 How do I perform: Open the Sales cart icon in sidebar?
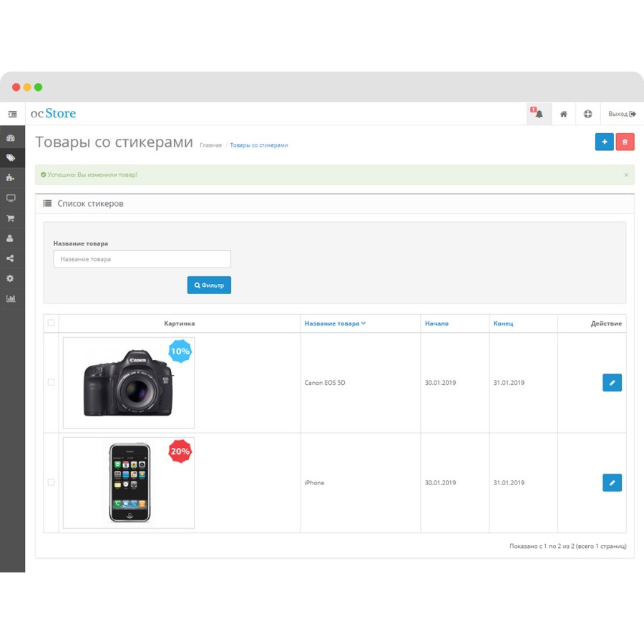(10, 218)
